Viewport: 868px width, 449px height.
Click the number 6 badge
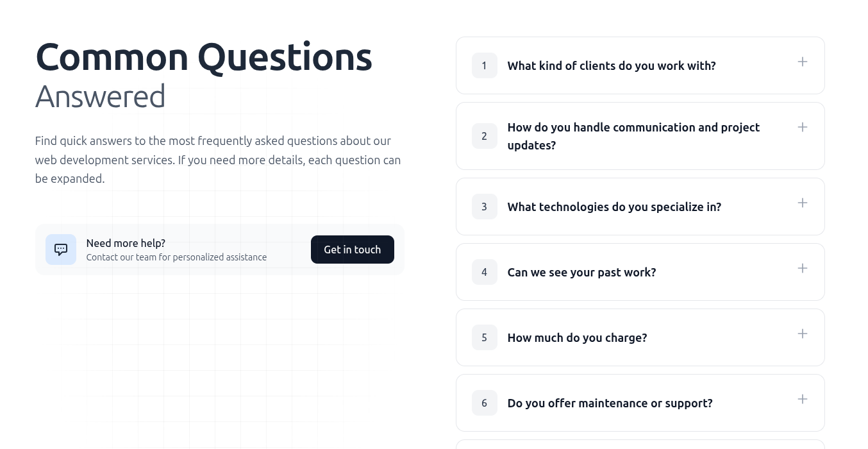pyautogui.click(x=484, y=403)
